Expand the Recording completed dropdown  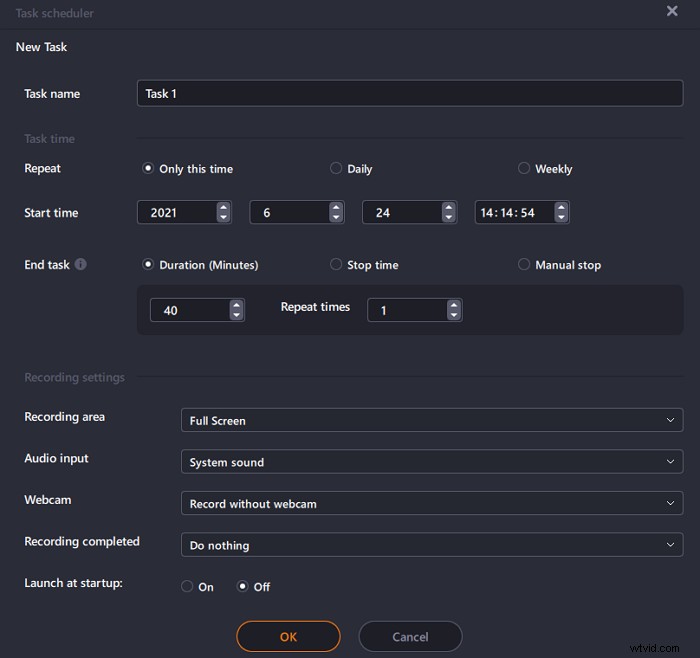click(x=431, y=545)
